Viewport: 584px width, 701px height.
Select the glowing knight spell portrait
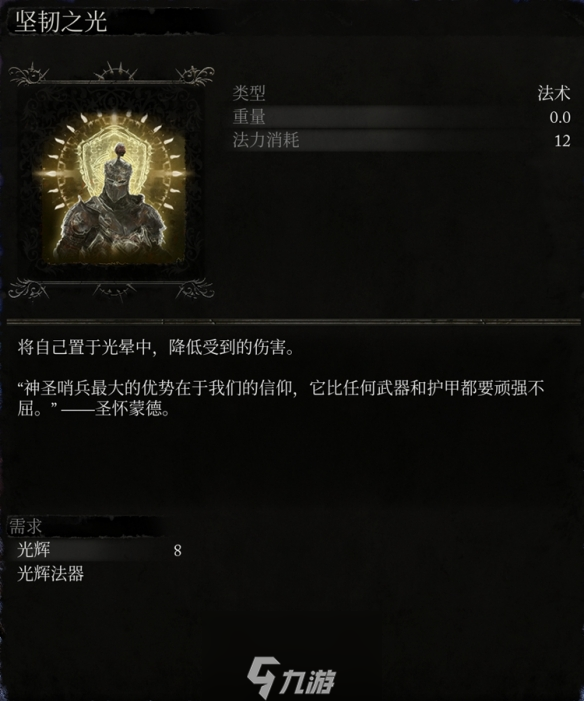111,182
